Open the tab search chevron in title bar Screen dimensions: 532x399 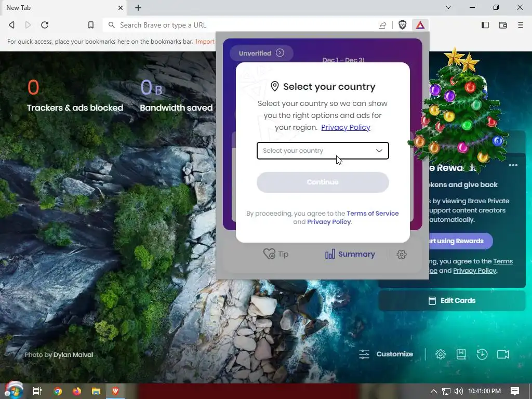tap(448, 7)
